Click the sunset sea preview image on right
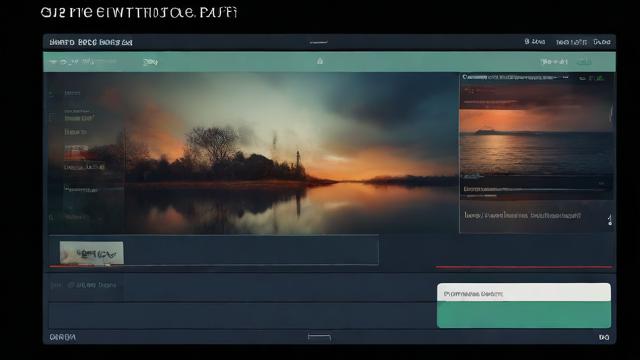This screenshot has width=640, height=360. click(x=536, y=141)
